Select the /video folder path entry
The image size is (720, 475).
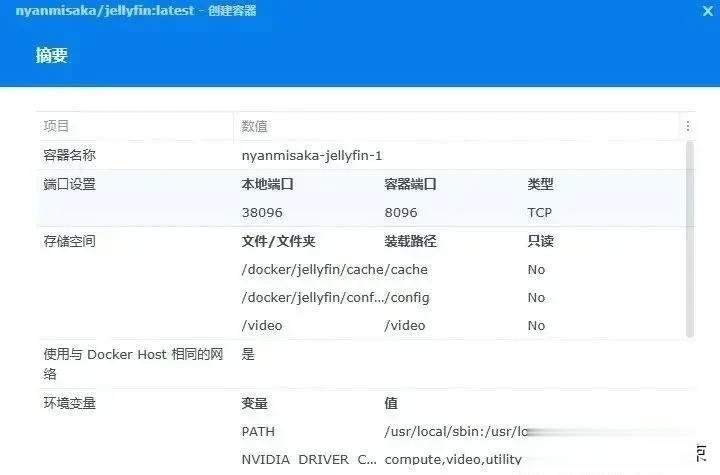click(262, 326)
